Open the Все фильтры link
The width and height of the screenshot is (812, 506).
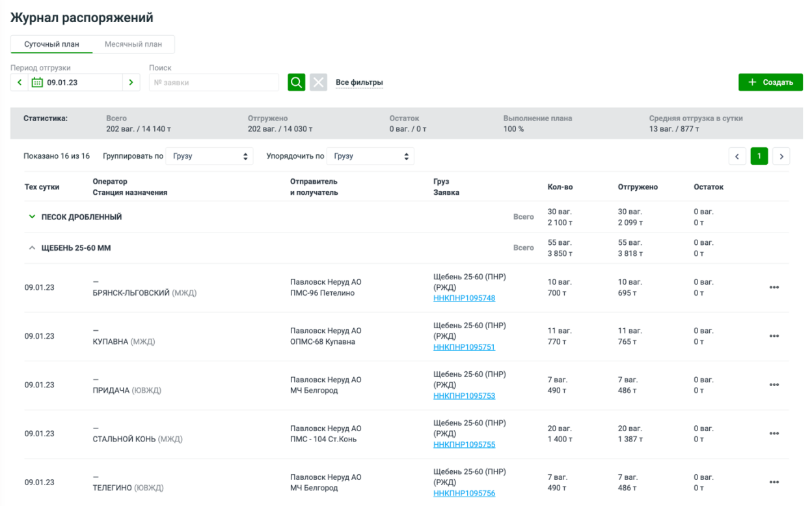(359, 83)
